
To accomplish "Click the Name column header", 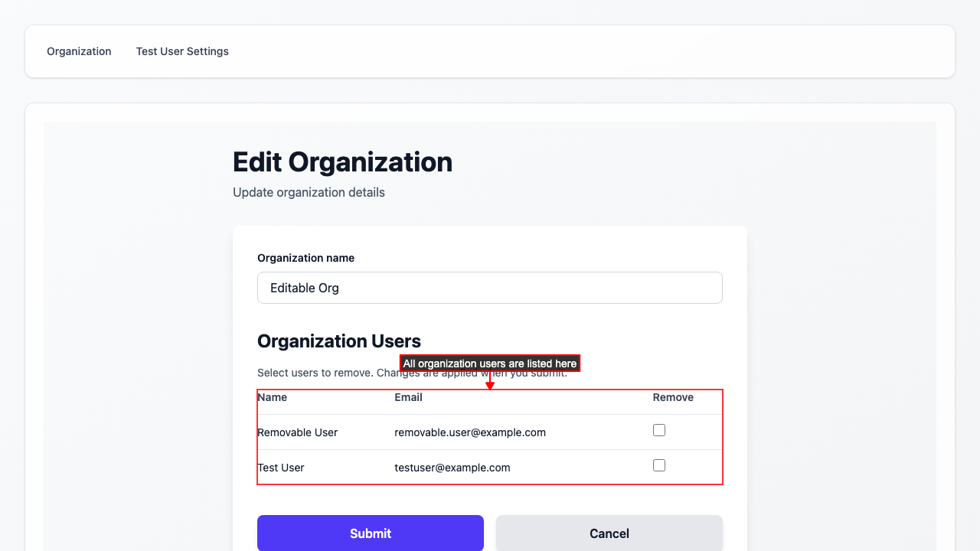I will (273, 397).
